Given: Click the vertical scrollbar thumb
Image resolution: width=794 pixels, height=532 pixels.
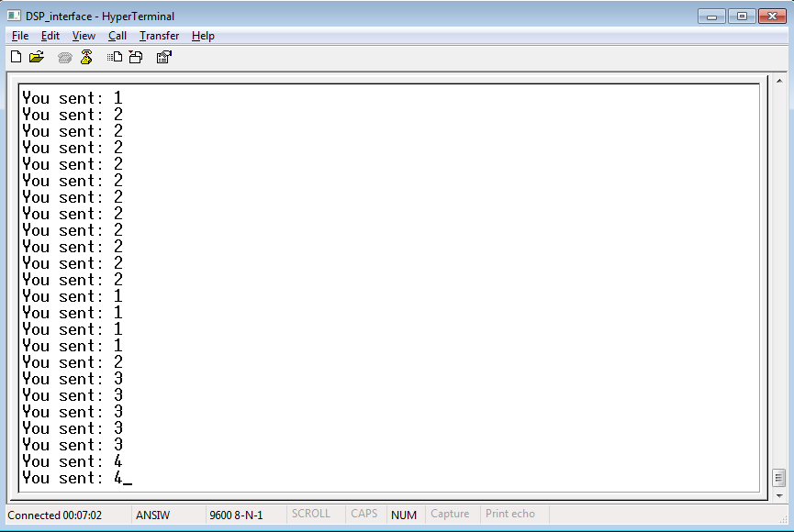Looking at the screenshot, I should pos(778,478).
